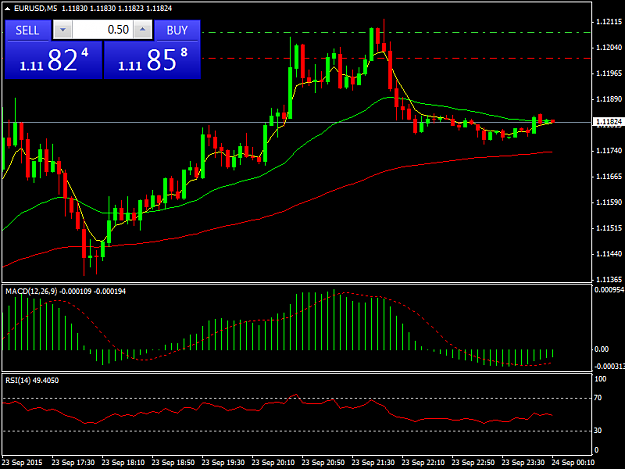This screenshot has height=469, width=625.
Task: Click the 1.12115 price axis label
Action: click(608, 22)
